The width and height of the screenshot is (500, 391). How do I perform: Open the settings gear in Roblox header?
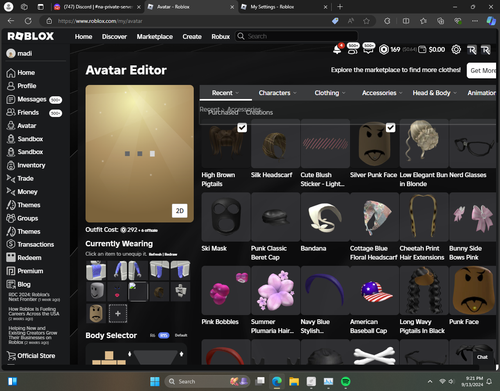[456, 50]
